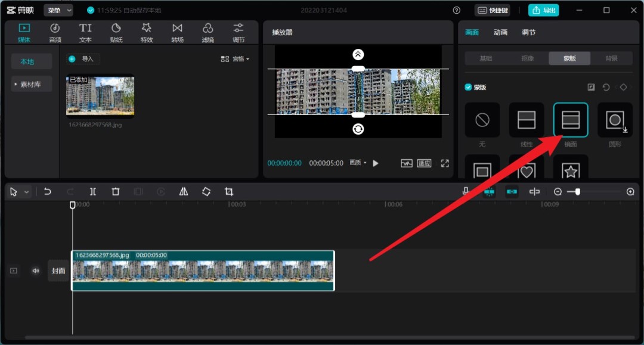This screenshot has height=345, width=644.
Task: Open the 转场 (transitions) panel icon
Action: tap(177, 31)
